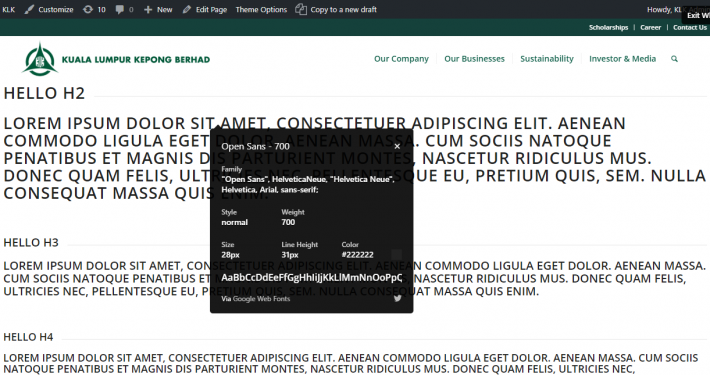This screenshot has width=710, height=375.
Task: Open the Our Businesses menu
Action: click(474, 59)
